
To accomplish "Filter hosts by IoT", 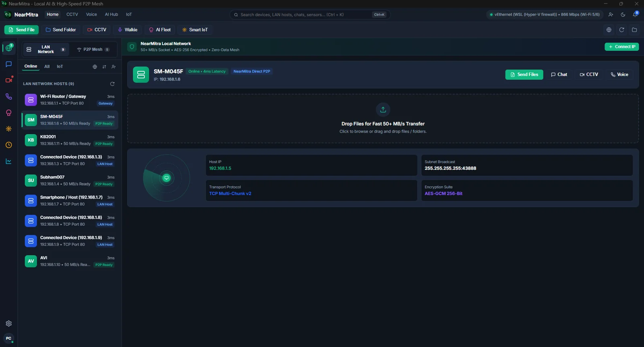I will [x=60, y=66].
